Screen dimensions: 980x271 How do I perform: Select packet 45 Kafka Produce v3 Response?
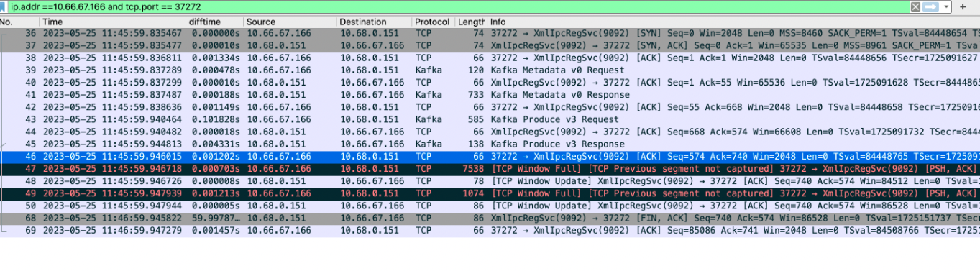coord(490,144)
